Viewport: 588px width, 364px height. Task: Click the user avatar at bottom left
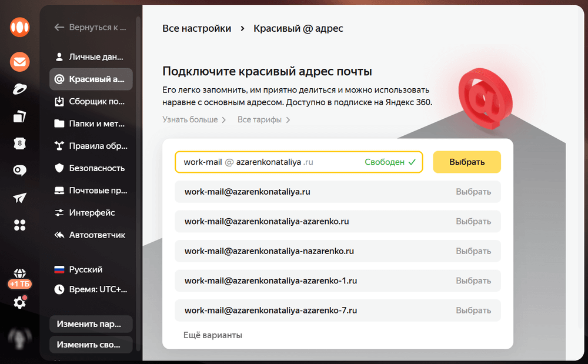(19, 339)
